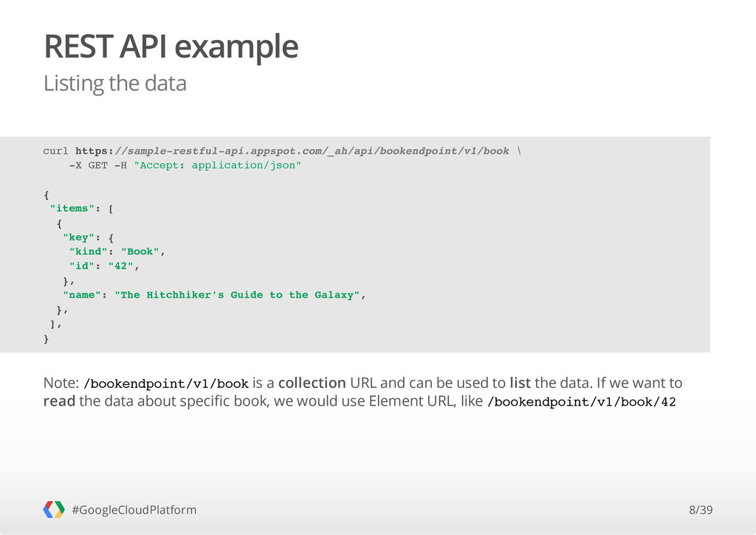Click the closing brace of JSON response
Screen dimensions: 756x535
click(x=47, y=338)
